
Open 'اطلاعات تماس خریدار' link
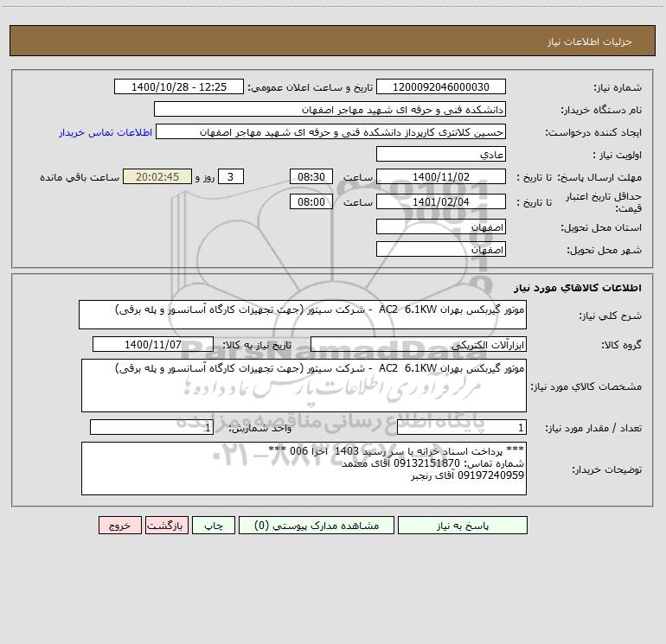point(106,132)
